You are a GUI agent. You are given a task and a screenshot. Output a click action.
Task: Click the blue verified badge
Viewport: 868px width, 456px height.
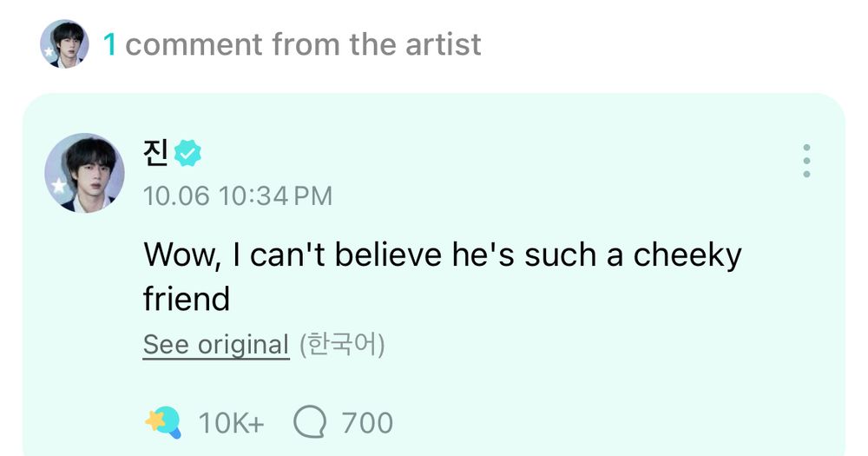187,155
